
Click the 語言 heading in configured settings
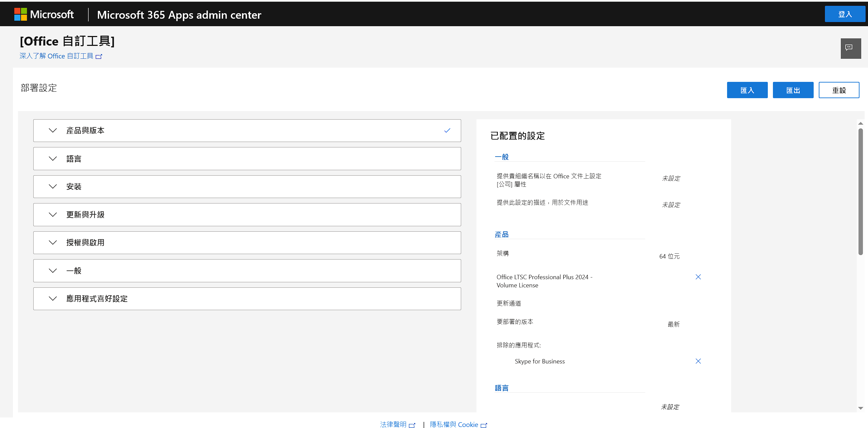coord(502,388)
